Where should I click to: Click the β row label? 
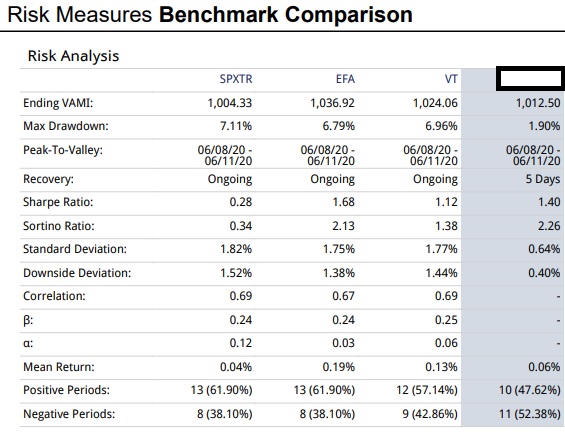point(28,320)
